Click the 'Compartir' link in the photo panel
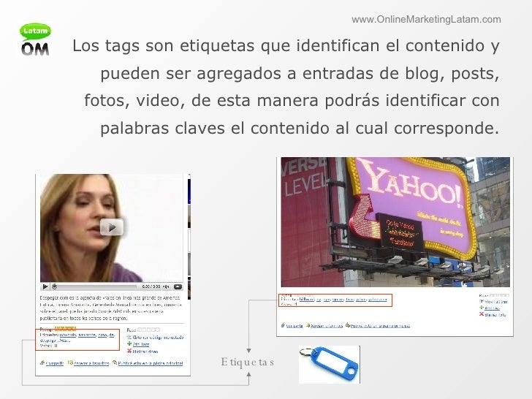The width and height of the screenshot is (532, 399). [x=294, y=326]
